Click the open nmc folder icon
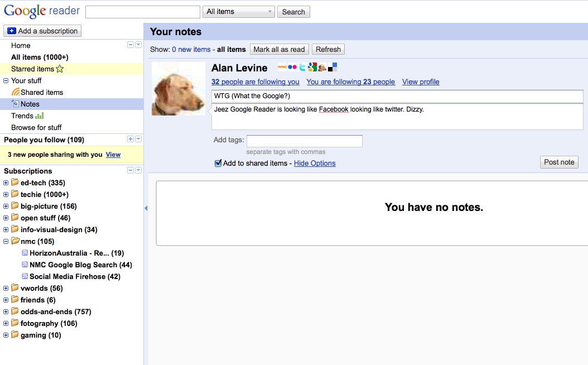The image size is (588, 365). 16,241
